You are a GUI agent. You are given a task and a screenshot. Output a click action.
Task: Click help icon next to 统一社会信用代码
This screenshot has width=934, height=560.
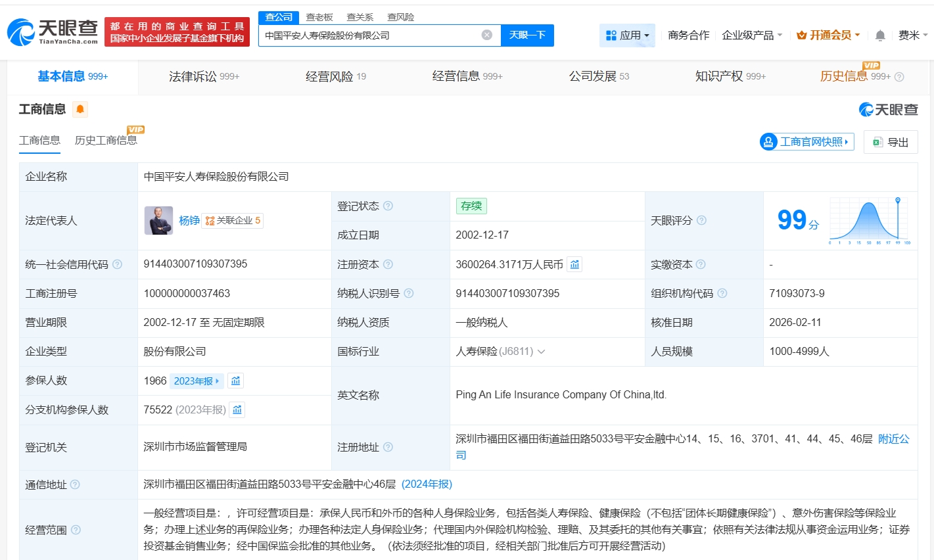[117, 264]
